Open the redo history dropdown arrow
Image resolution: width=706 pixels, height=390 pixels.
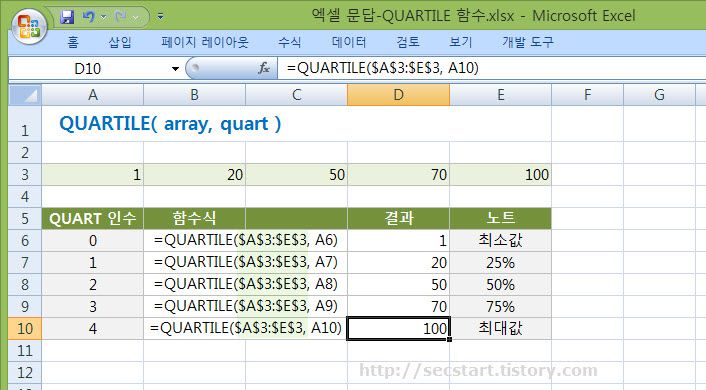coord(136,18)
